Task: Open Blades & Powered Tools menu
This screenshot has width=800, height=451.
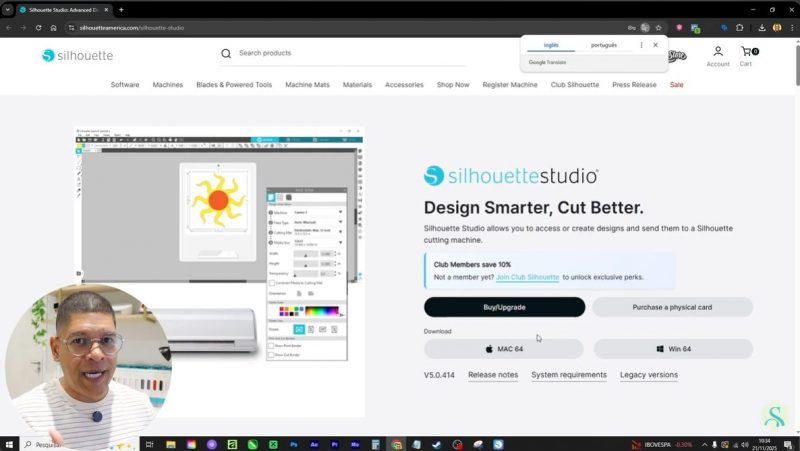Action: pos(234,85)
